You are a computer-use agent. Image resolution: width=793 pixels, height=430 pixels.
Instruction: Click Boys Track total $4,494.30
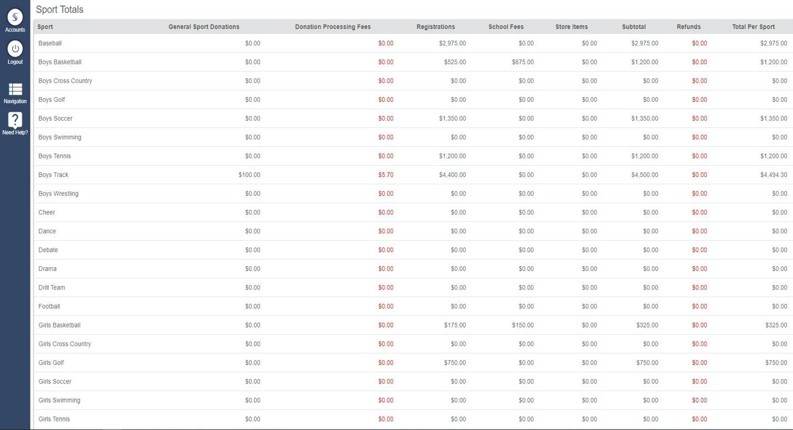[x=774, y=175]
